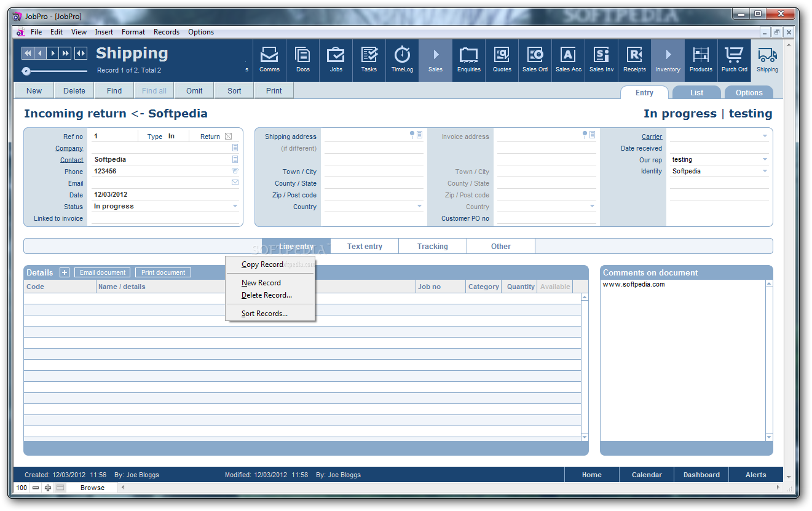Choose New Record from context menu

(270, 283)
